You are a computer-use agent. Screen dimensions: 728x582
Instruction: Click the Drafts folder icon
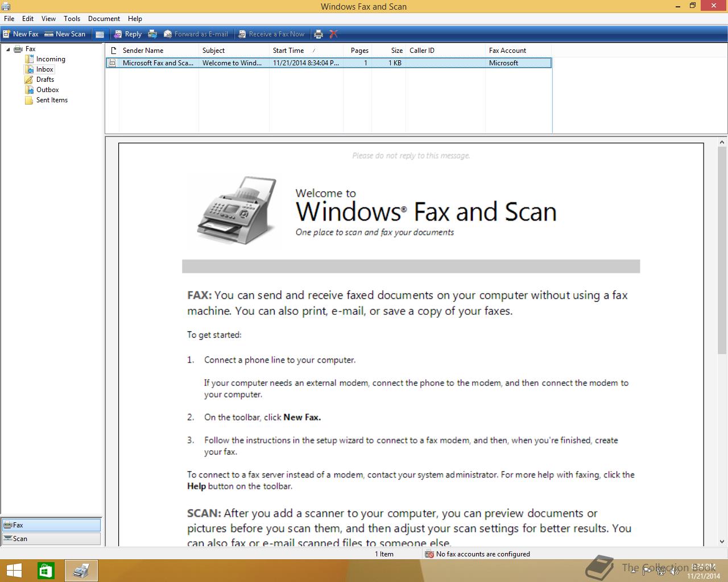tap(29, 80)
